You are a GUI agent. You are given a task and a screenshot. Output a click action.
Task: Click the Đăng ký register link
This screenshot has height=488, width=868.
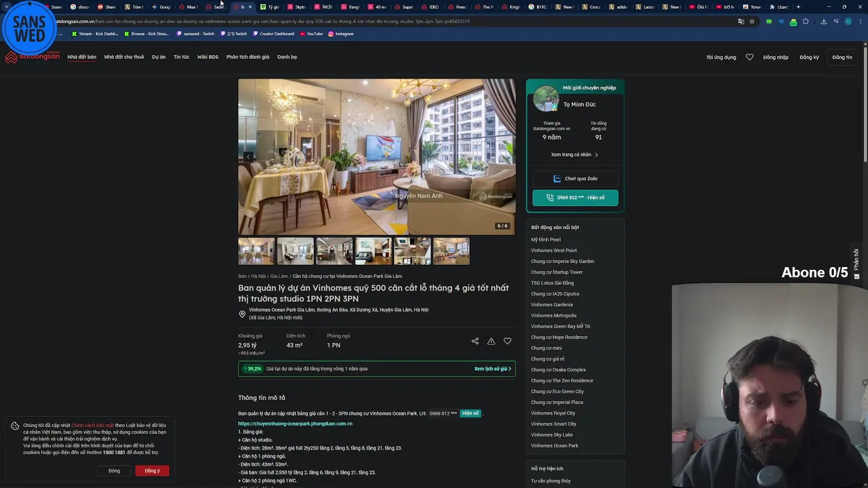(x=809, y=57)
